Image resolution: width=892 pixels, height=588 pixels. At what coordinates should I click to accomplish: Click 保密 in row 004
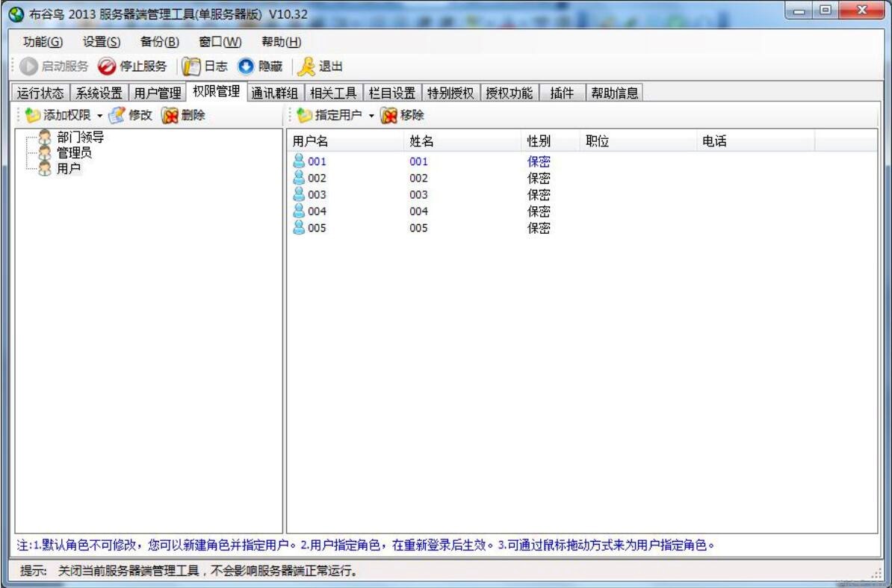539,211
